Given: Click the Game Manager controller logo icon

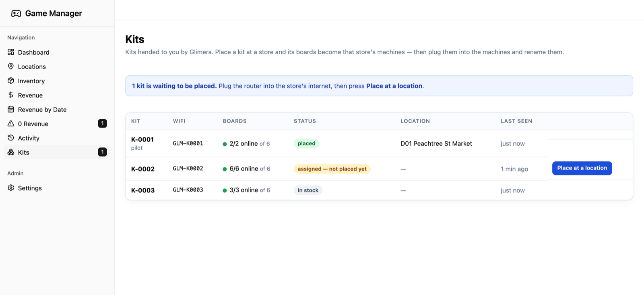Looking at the screenshot, I should [16, 14].
